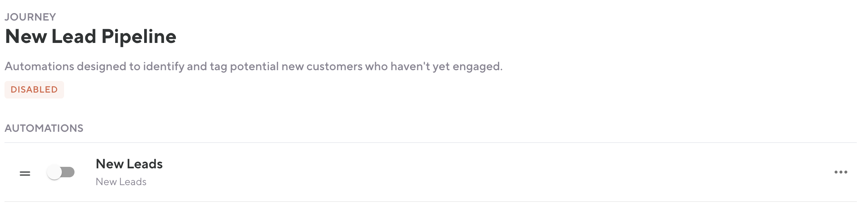Viewport: 868px width, 212px height.
Task: Click the journey description text
Action: [253, 66]
